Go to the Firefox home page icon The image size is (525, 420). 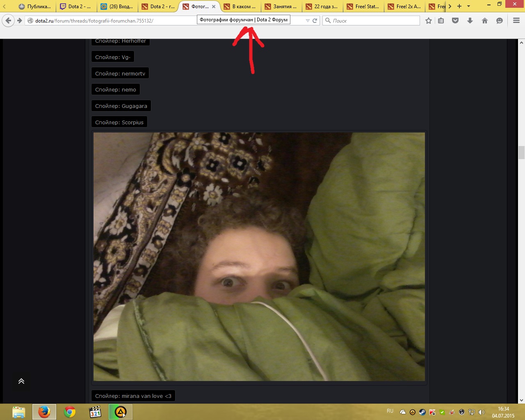485,21
